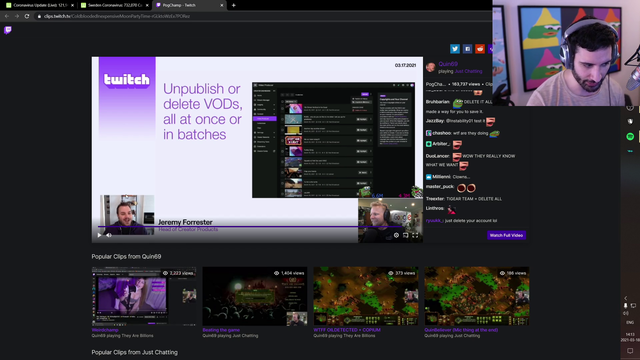The height and width of the screenshot is (360, 640).
Task: Go back in the browser
Action: click(x=7, y=16)
